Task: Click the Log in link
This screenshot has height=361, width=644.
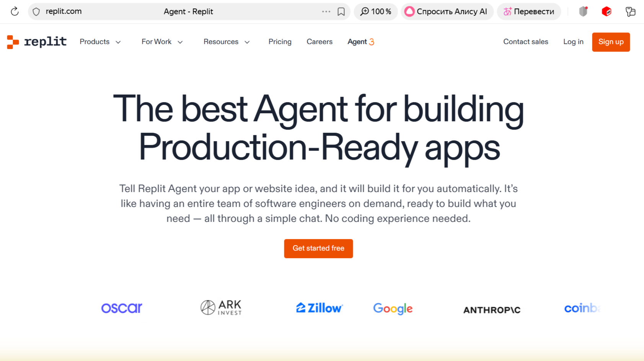Action: pyautogui.click(x=573, y=42)
